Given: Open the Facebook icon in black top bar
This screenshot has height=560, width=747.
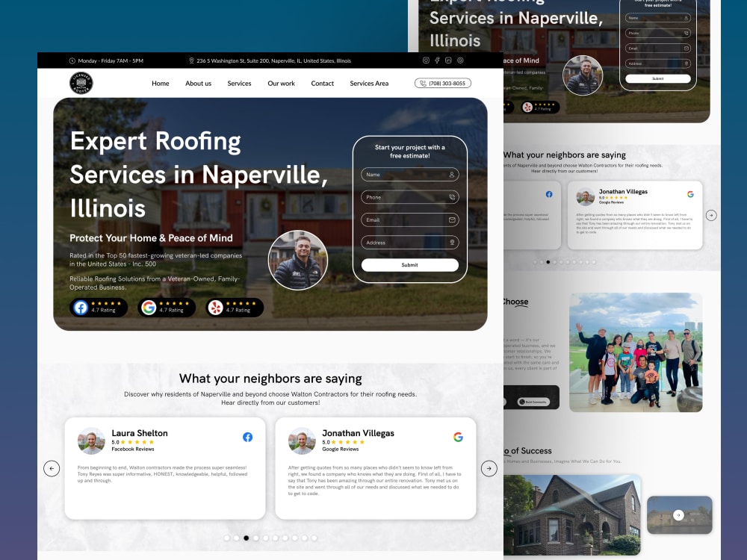Looking at the screenshot, I should (437, 60).
